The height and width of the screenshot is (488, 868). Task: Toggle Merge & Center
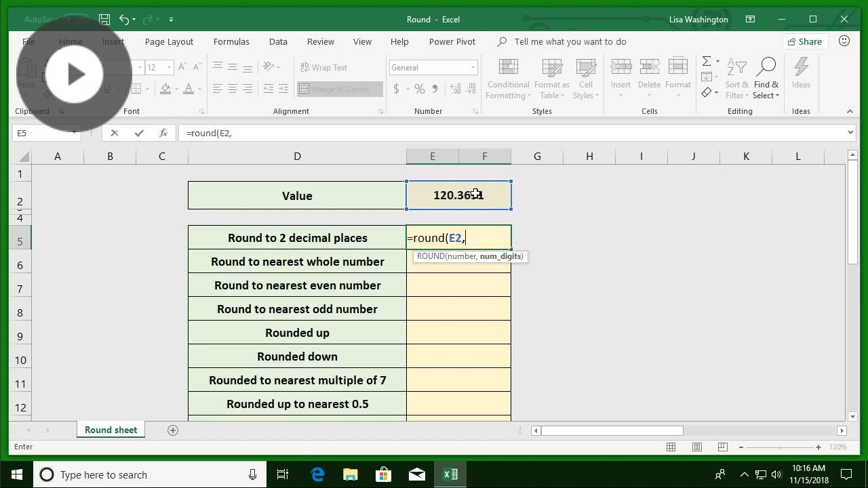(x=340, y=89)
